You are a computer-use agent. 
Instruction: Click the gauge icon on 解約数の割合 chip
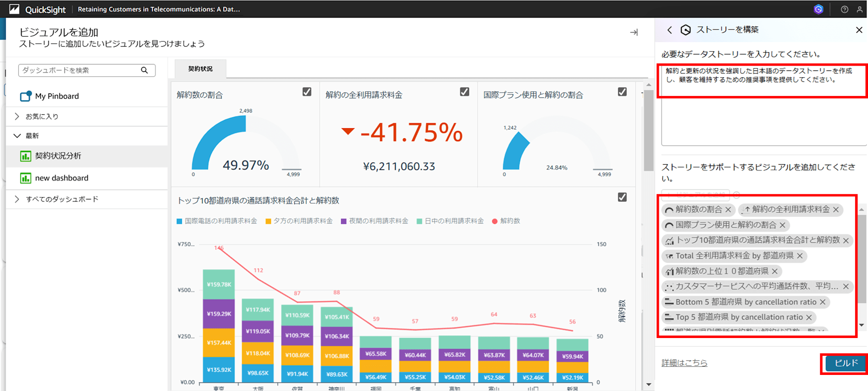tap(669, 210)
